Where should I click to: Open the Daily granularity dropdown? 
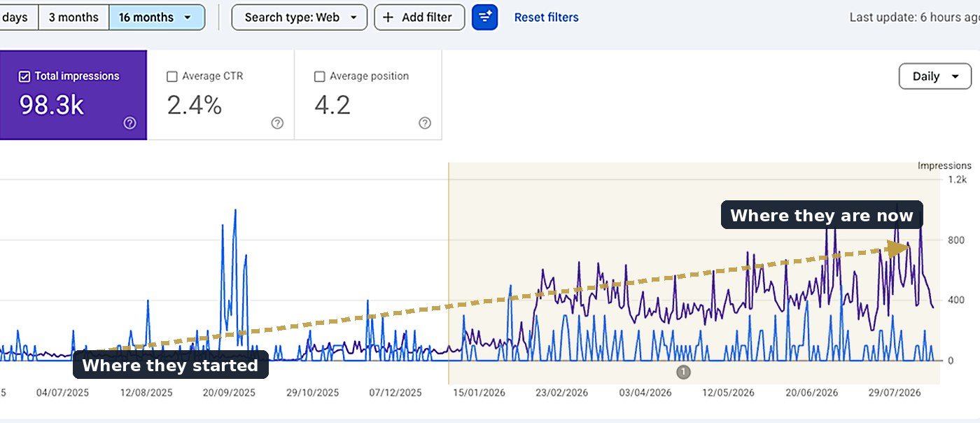pos(934,76)
